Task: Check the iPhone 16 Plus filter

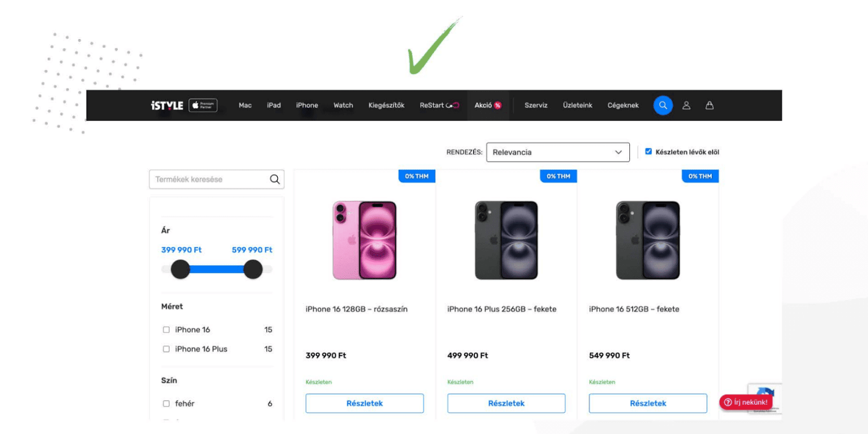Action: [167, 349]
